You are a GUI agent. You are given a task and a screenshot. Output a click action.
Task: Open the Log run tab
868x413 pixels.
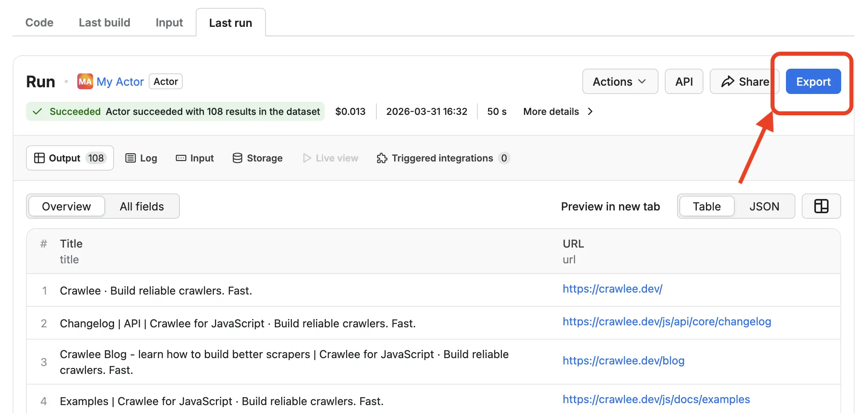(141, 158)
